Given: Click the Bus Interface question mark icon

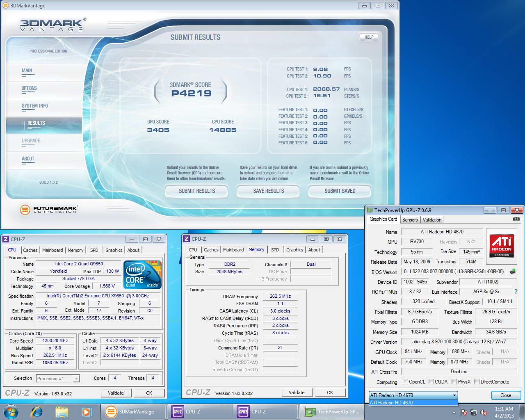Looking at the screenshot, I should point(516,292).
